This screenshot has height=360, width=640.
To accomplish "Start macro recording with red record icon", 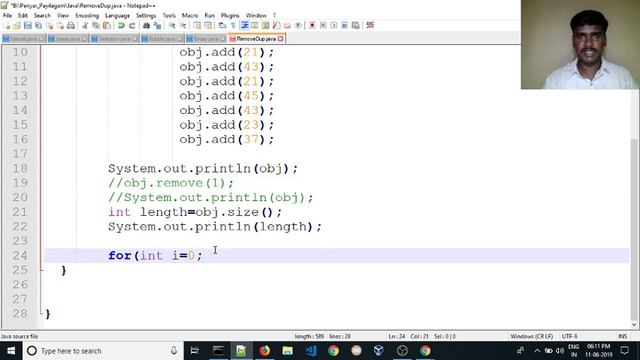I will coord(312,25).
